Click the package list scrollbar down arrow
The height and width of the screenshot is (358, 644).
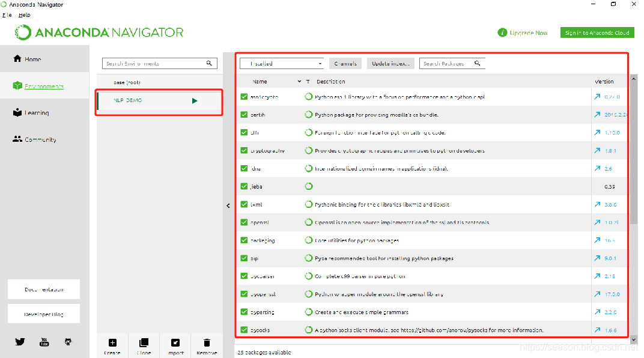coord(634,340)
